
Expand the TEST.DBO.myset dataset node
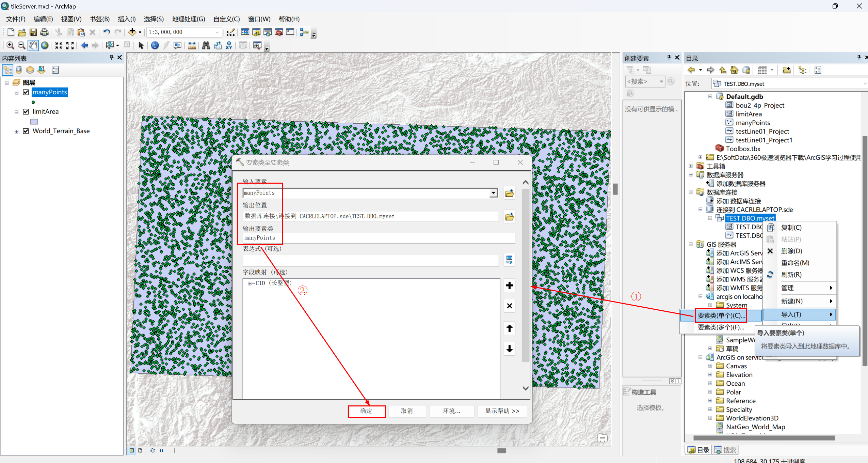pyautogui.click(x=710, y=218)
